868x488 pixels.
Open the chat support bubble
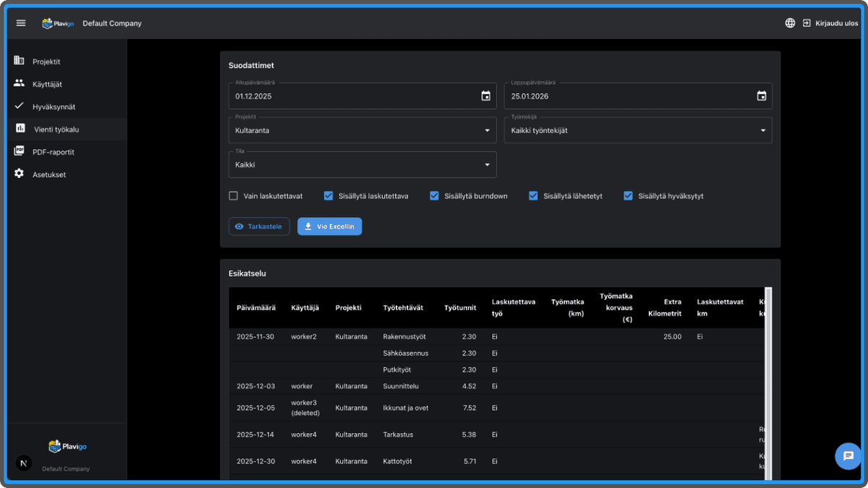(848, 456)
